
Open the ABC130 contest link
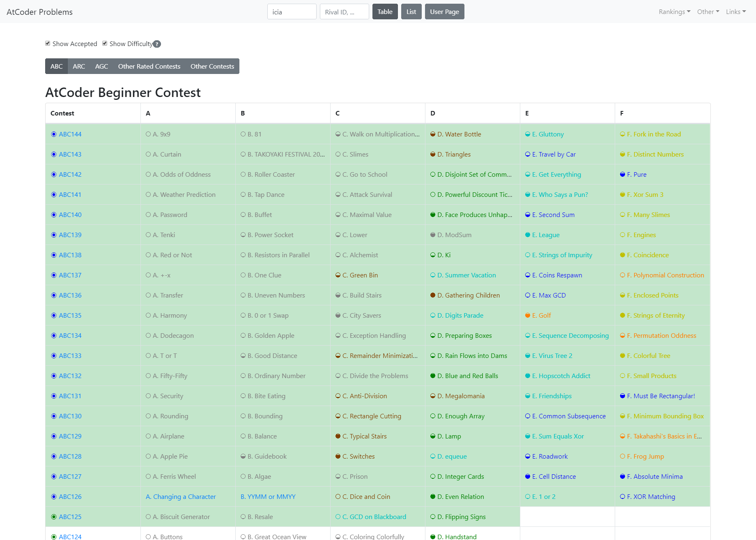click(x=70, y=416)
